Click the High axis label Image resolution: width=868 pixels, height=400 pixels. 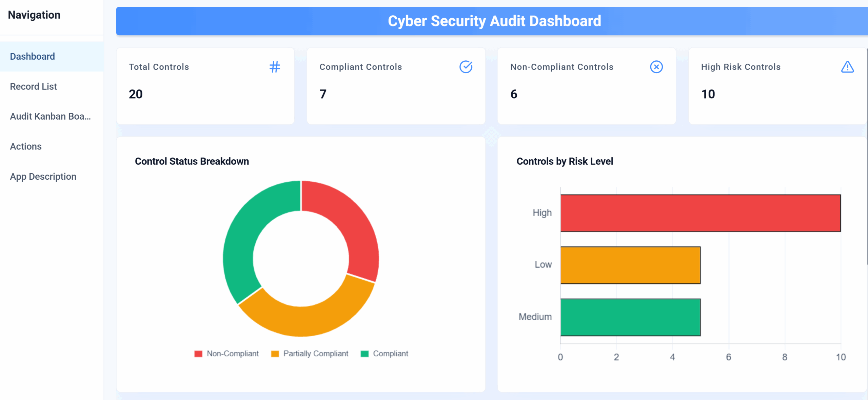[542, 213]
